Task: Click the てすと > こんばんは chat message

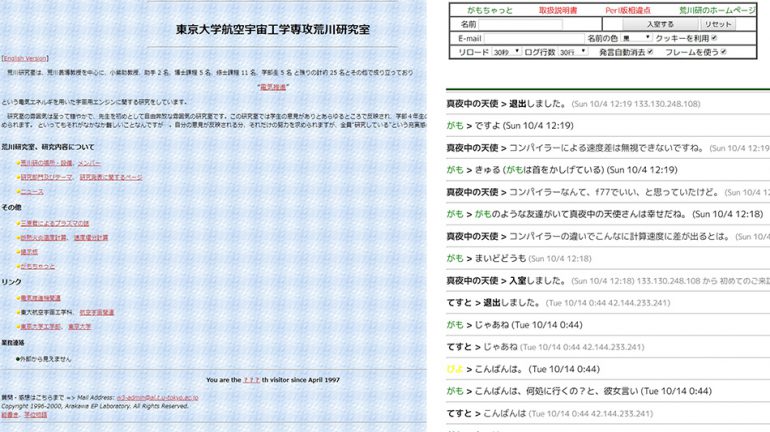Action: click(x=550, y=413)
